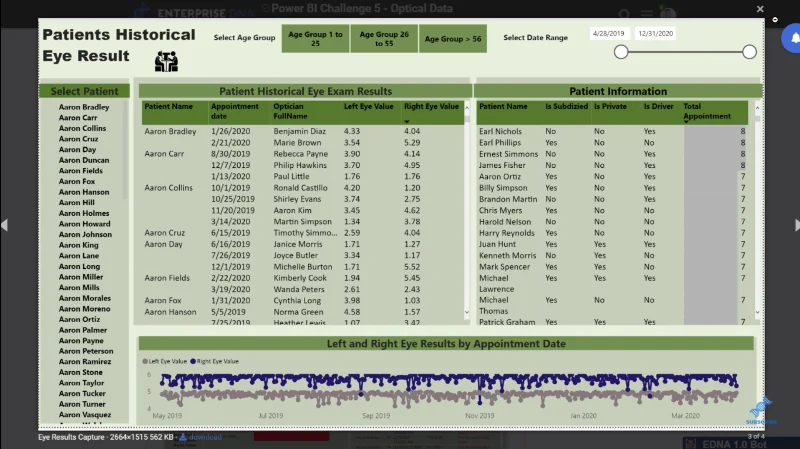The image size is (800, 449).
Task: Select Aaron Morales in patient list
Action: [x=85, y=298]
